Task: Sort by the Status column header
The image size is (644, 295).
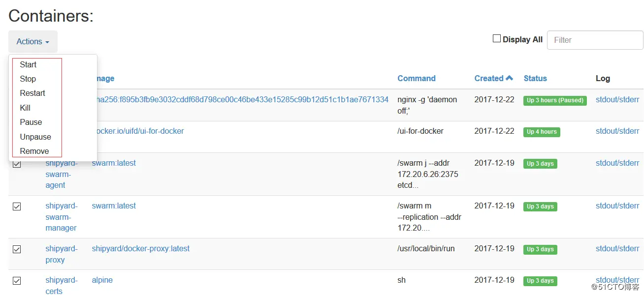Action: coord(535,78)
